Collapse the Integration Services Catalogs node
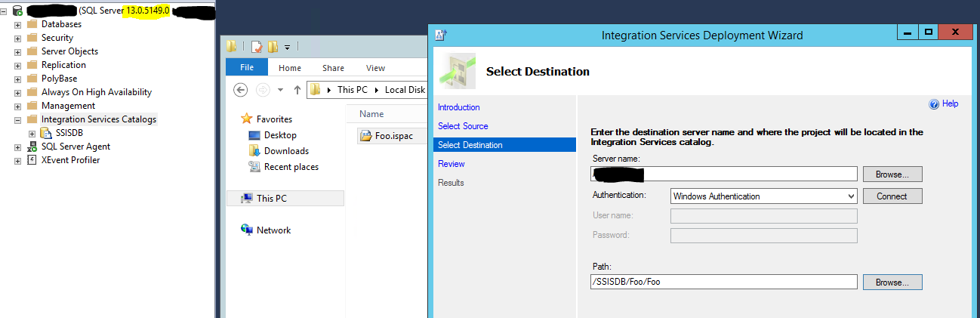980x318 pixels. [17, 119]
